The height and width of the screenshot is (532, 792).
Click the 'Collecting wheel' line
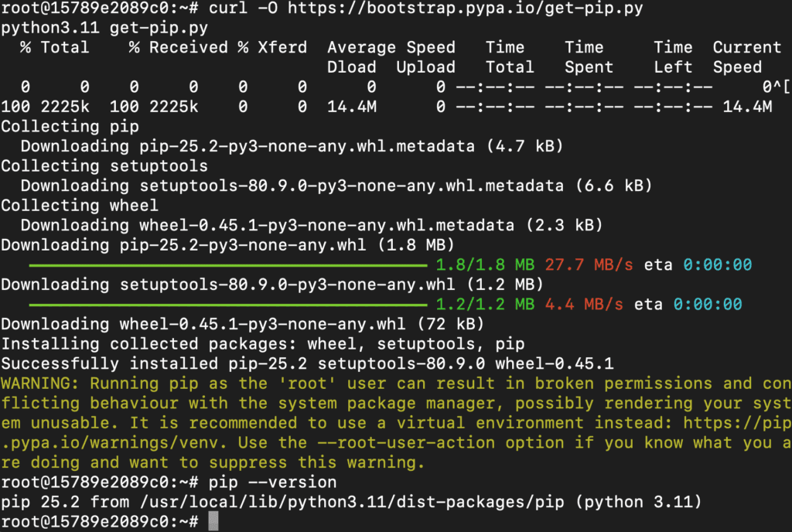coord(80,205)
